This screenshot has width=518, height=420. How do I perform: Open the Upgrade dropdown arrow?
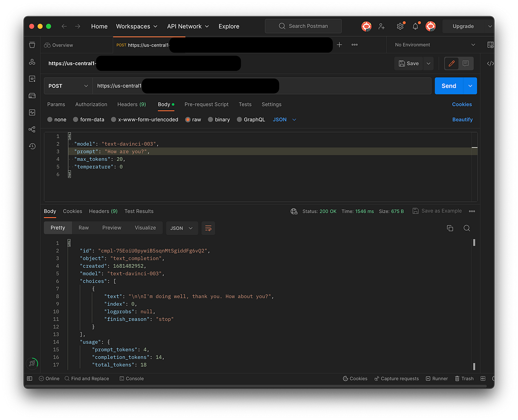click(490, 26)
